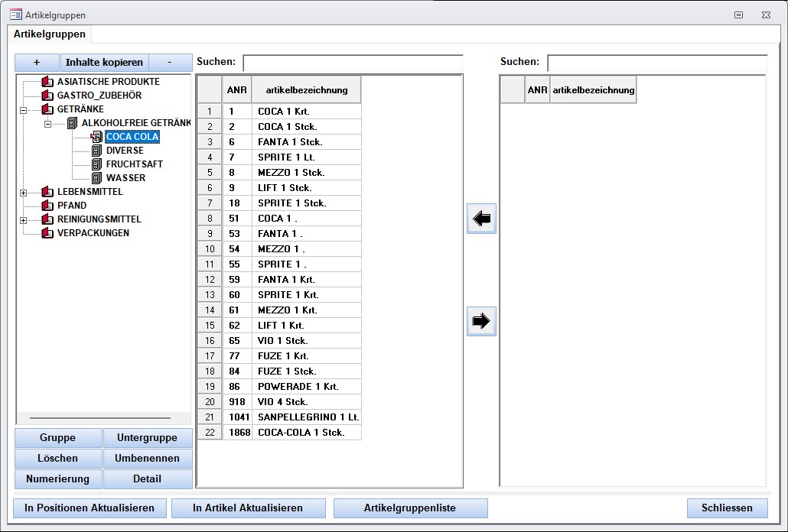Click the Schliessen button
Screen dimensions: 788x532
726,508
